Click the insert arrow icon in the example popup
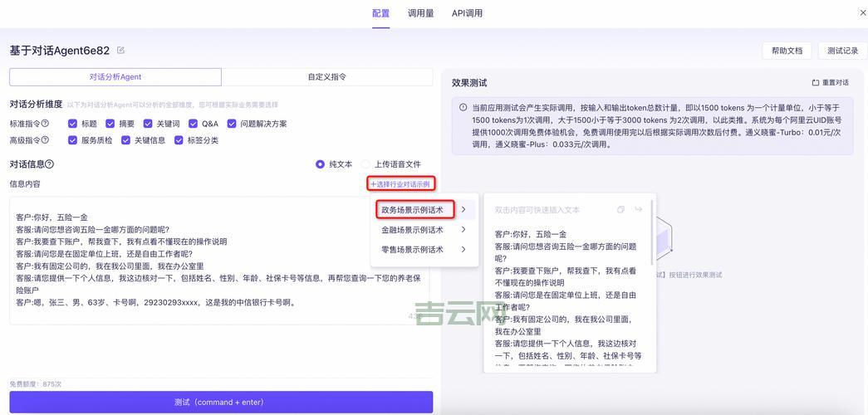868x415 pixels. 638,210
